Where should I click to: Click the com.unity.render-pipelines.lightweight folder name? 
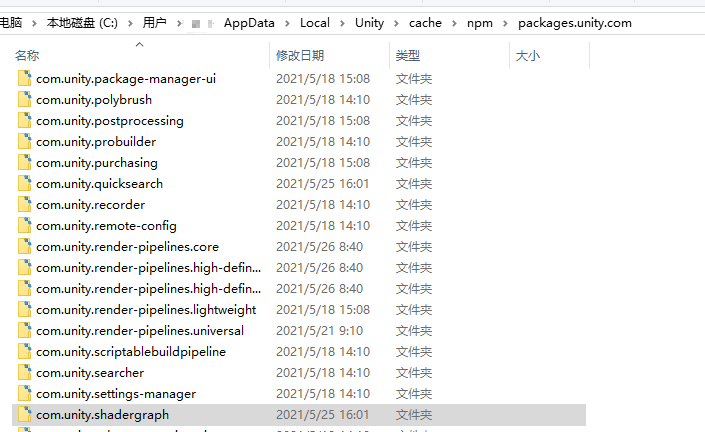(146, 310)
